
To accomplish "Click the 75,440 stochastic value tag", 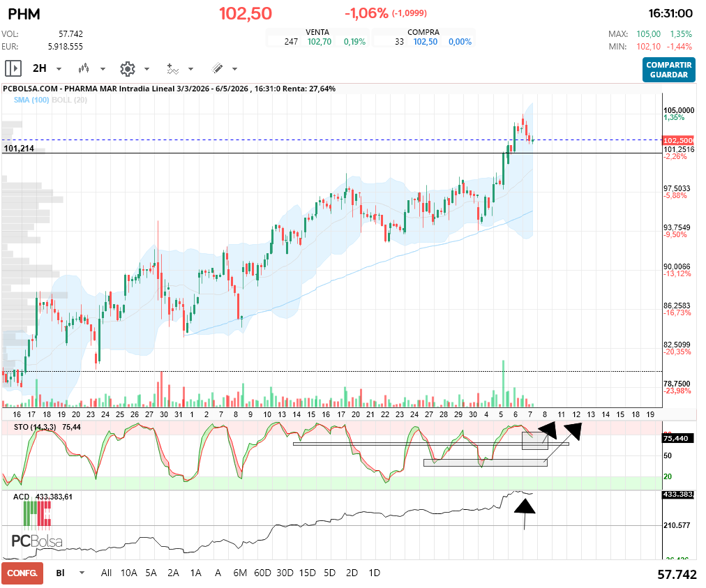I will pyautogui.click(x=678, y=438).
